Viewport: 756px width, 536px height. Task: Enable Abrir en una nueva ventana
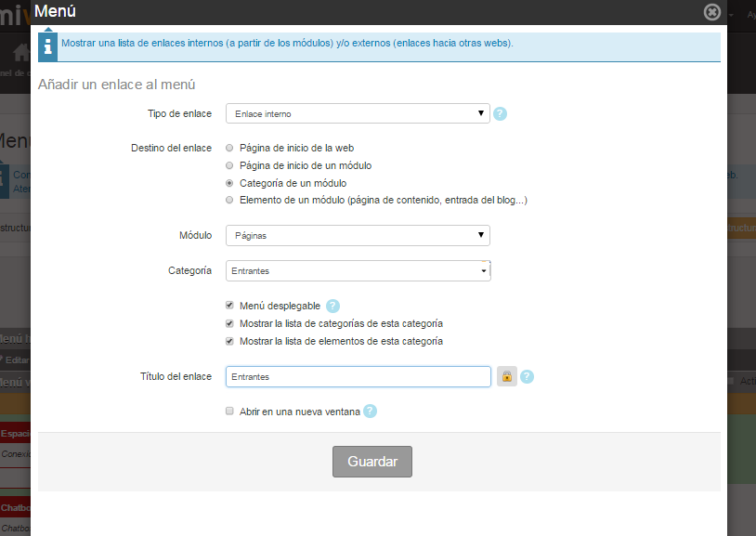[229, 411]
